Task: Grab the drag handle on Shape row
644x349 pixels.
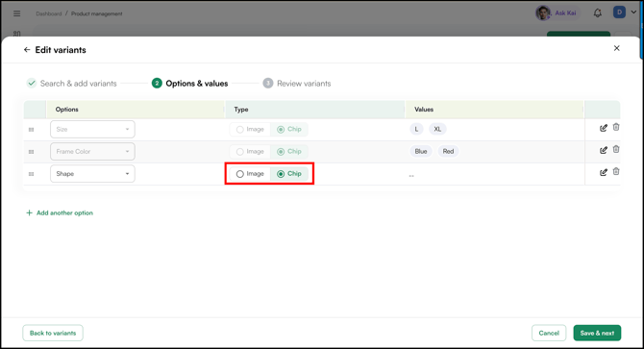Action: pyautogui.click(x=31, y=174)
